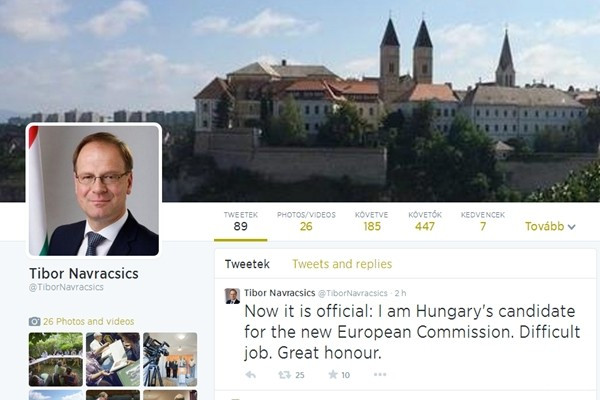600x400 pixels.
Task: Reply to the Hungary candidate tweet
Action: coord(251,375)
